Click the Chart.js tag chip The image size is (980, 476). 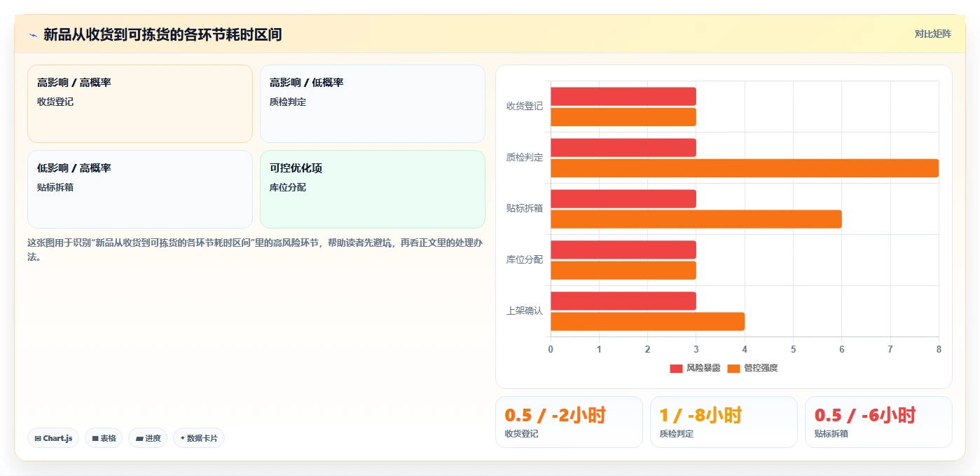pos(53,438)
